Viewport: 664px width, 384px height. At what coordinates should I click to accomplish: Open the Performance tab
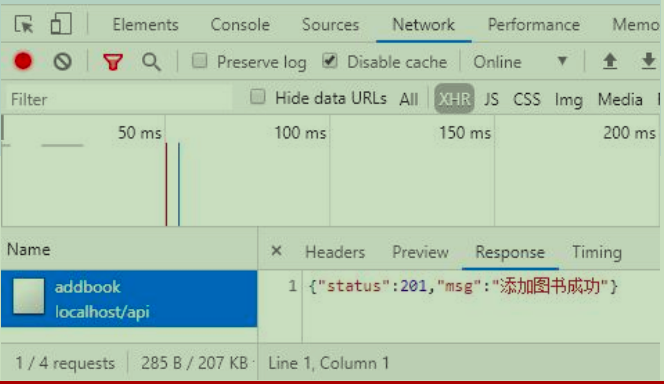click(x=534, y=25)
